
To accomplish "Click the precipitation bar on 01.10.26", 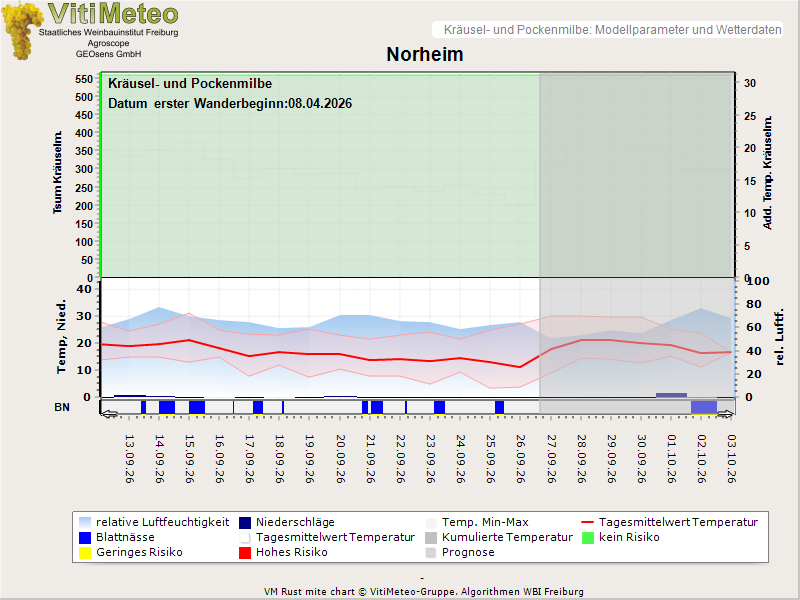I will pyautogui.click(x=671, y=395).
